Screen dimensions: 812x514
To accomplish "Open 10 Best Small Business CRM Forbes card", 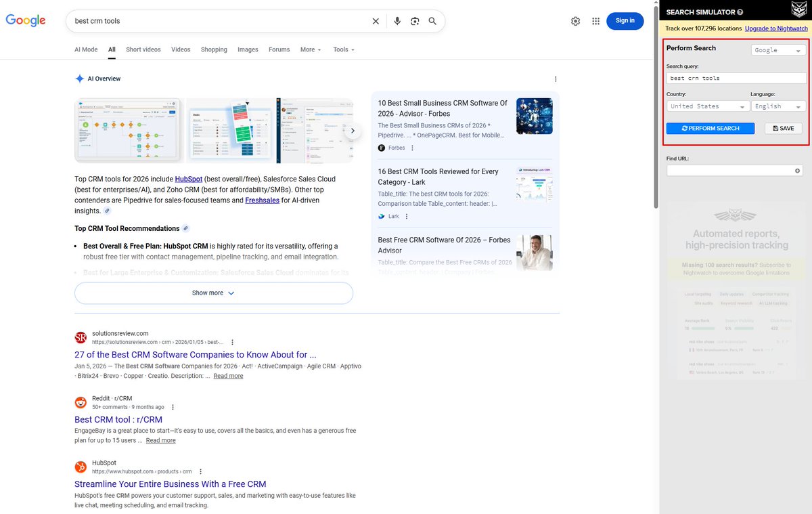I will [x=443, y=108].
